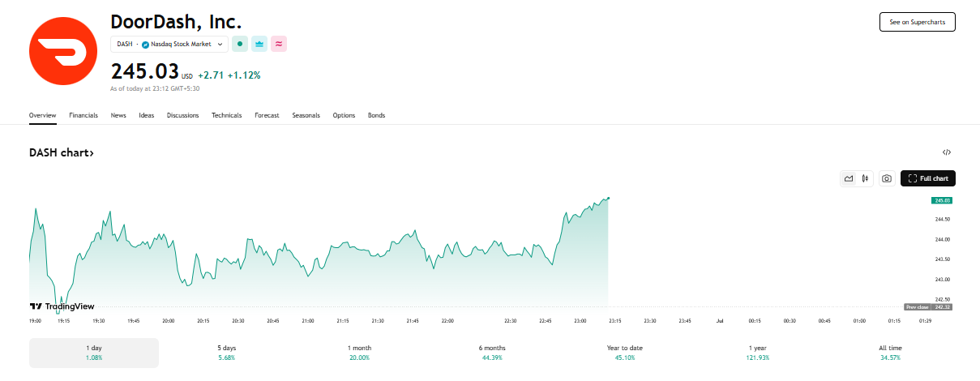Image resolution: width=980 pixels, height=381 pixels.
Task: Go to the Ideas tab
Action: point(147,115)
